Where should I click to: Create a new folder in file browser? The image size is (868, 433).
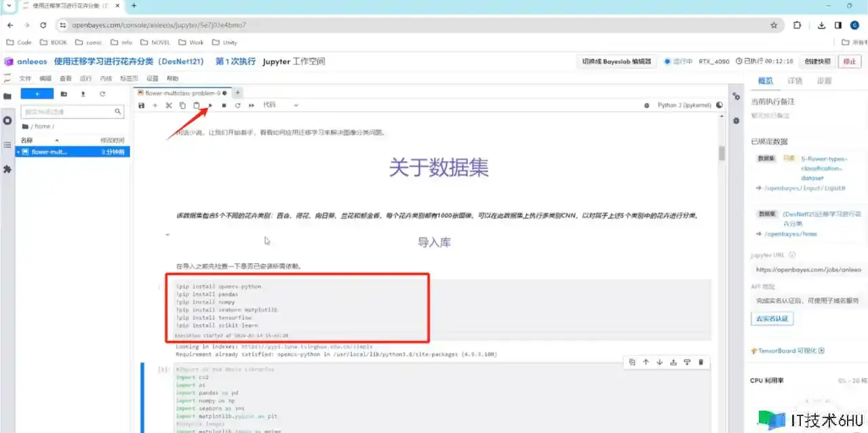coord(64,94)
